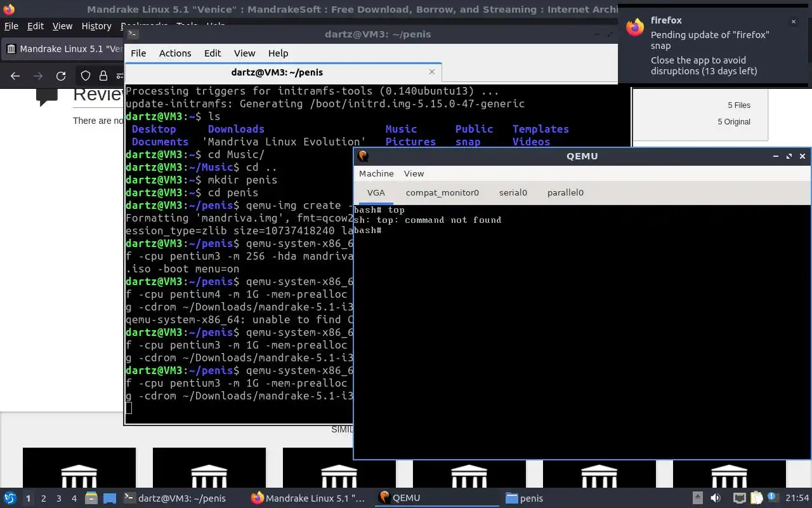Image resolution: width=812 pixels, height=508 pixels.
Task: Click the Firefox logo in the title bar
Action: 9,9
